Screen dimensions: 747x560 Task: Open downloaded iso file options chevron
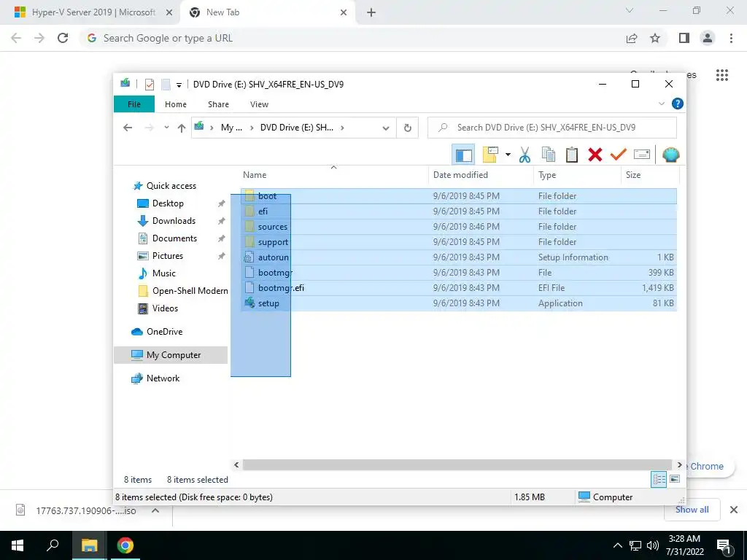point(155,510)
